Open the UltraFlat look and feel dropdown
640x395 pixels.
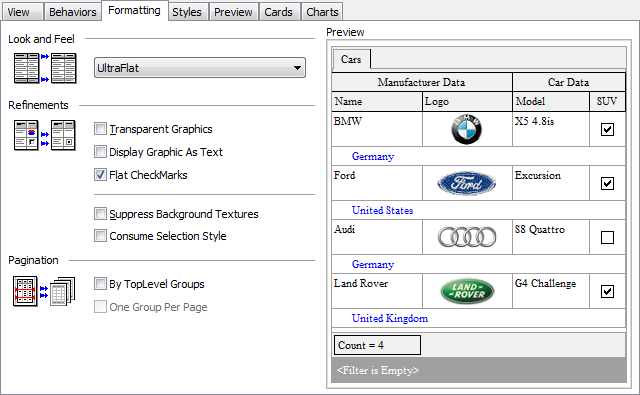click(x=200, y=68)
